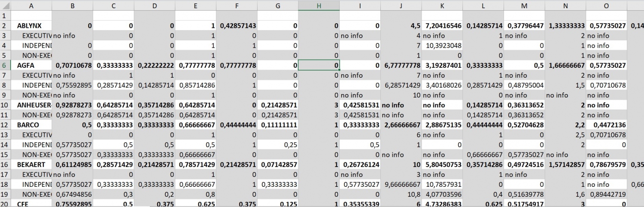Click cell with value 0,78679579
The width and height of the screenshot is (644, 207).
606,164
